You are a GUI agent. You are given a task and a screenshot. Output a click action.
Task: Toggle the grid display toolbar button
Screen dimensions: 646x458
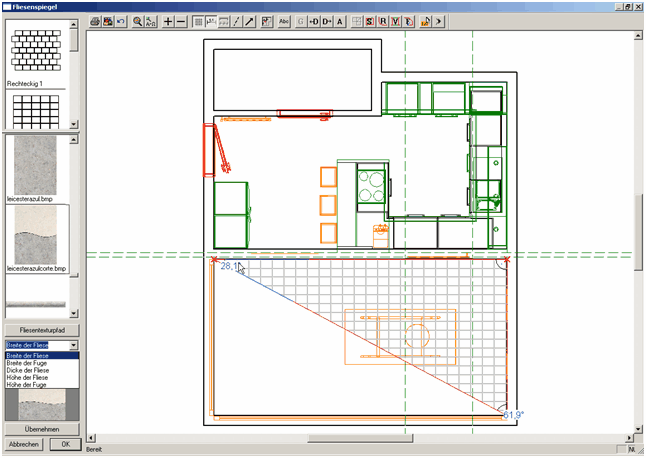click(x=198, y=20)
